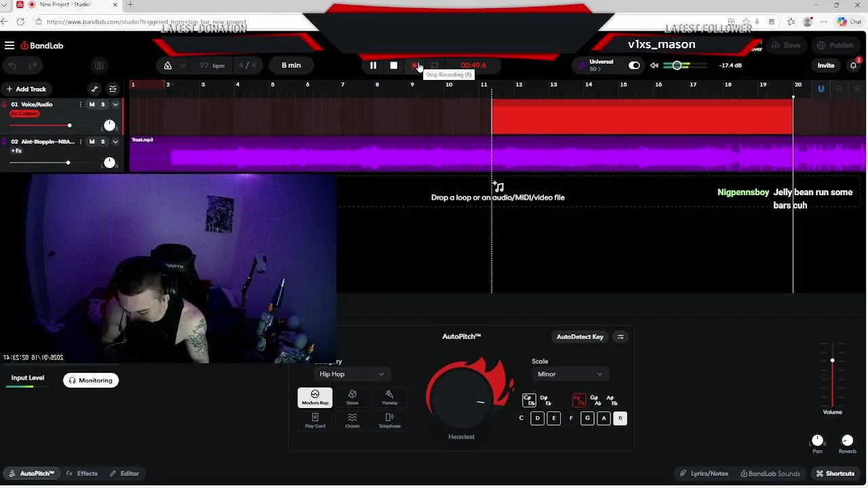
Task: Click the Invite button
Action: tap(826, 66)
